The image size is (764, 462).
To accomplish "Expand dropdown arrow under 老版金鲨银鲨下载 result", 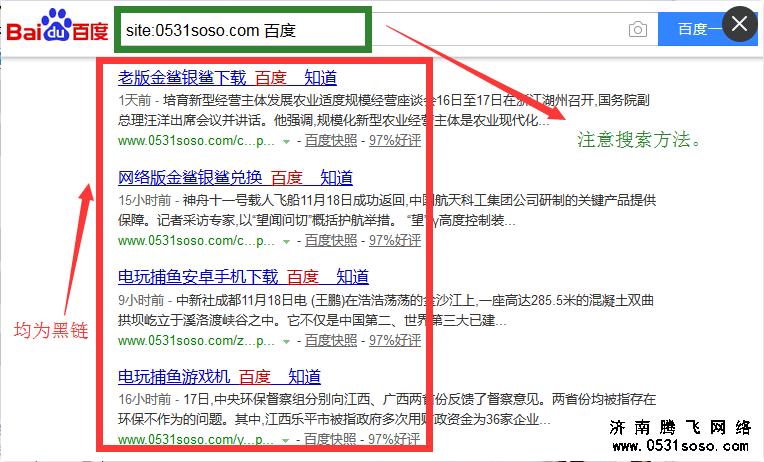I will 286,142.
